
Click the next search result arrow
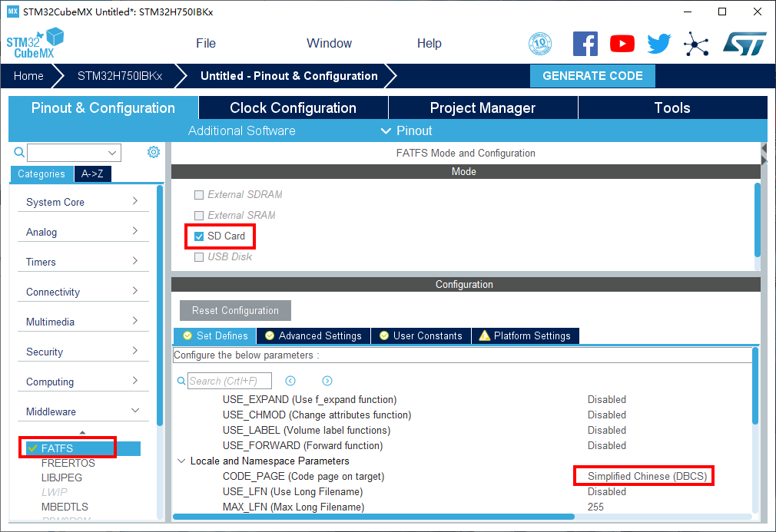click(327, 381)
